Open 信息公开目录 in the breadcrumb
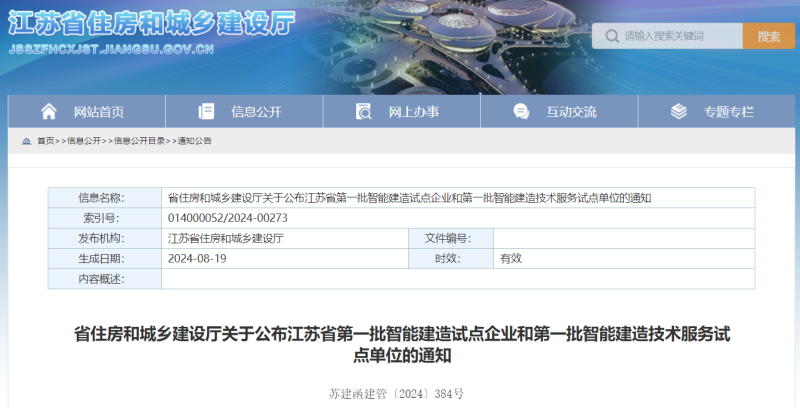This screenshot has width=800, height=408. 140,141
